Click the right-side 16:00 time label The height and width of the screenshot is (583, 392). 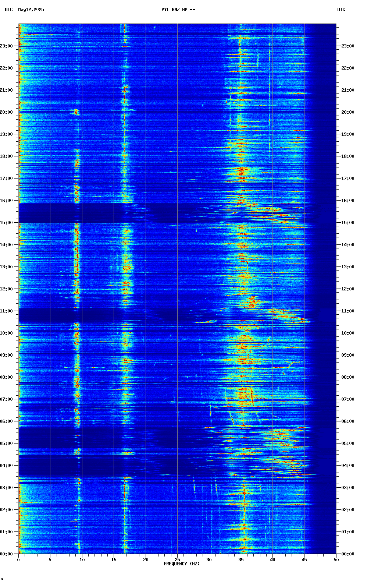click(348, 201)
